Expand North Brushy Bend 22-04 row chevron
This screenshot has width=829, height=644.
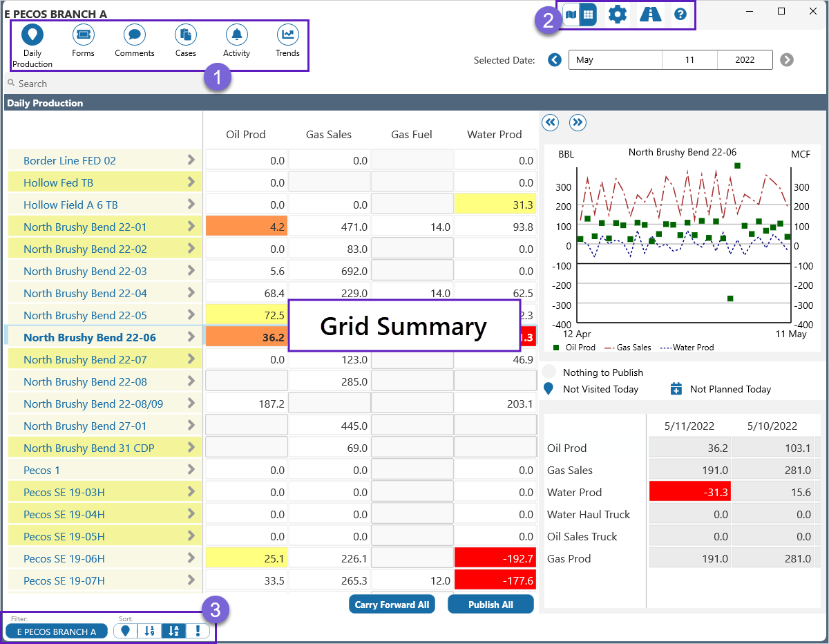[x=191, y=293]
